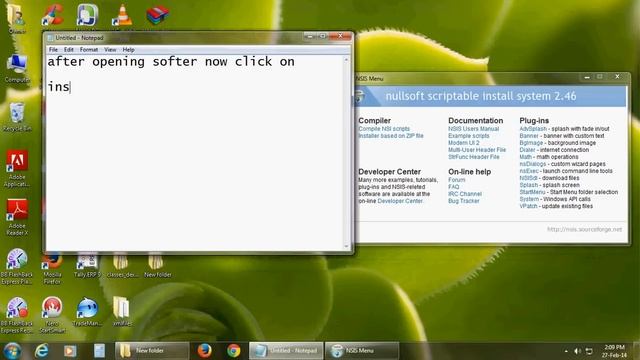Open the Banner plug-in link
Screen dimensions: 640x360
pos(529,136)
